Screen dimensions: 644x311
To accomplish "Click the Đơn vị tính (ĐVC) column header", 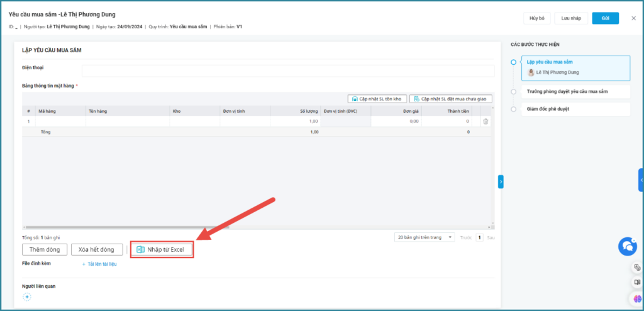I will point(345,111).
